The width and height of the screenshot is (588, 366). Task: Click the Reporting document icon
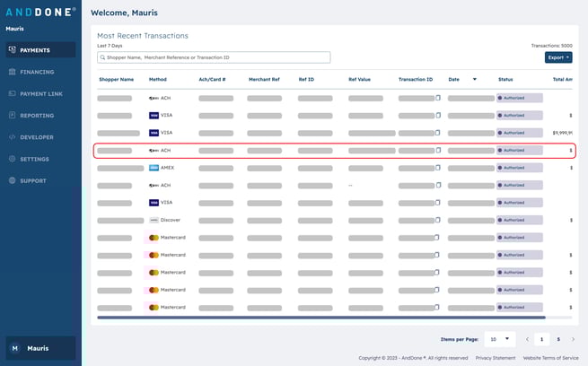[12, 116]
